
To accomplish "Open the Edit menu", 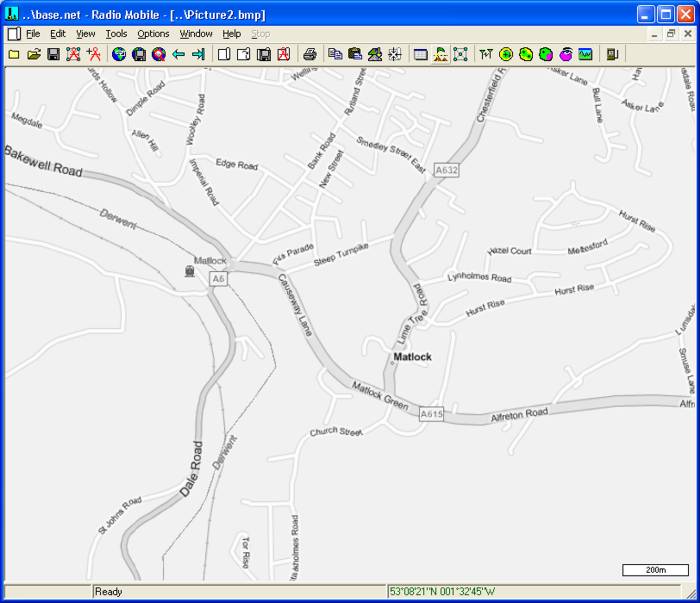I will [x=58, y=34].
